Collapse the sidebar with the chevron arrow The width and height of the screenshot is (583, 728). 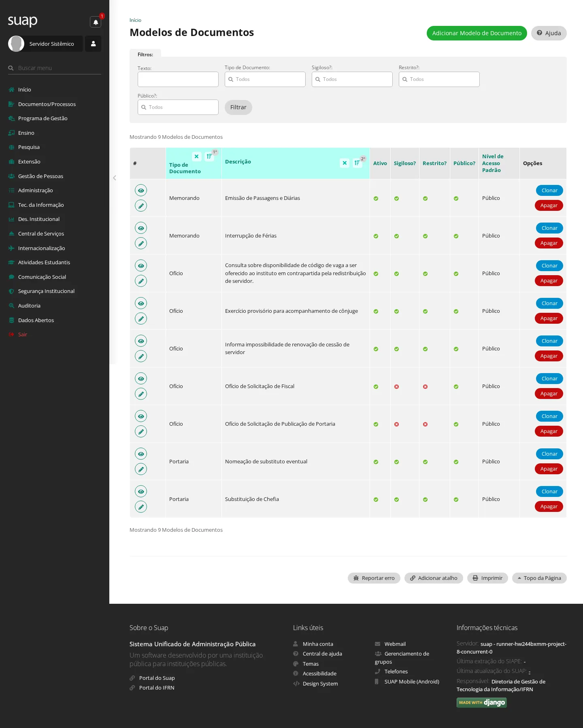click(115, 178)
